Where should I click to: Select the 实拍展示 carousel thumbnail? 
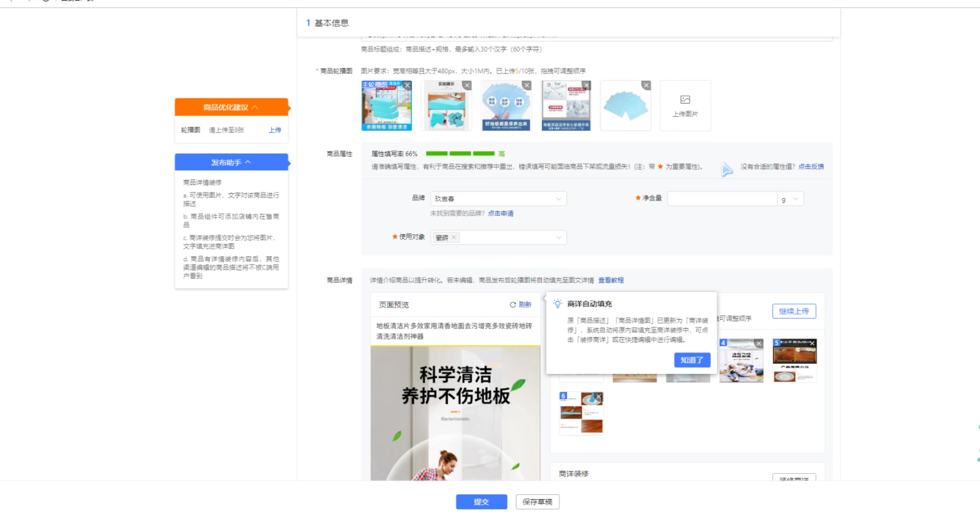click(x=446, y=106)
